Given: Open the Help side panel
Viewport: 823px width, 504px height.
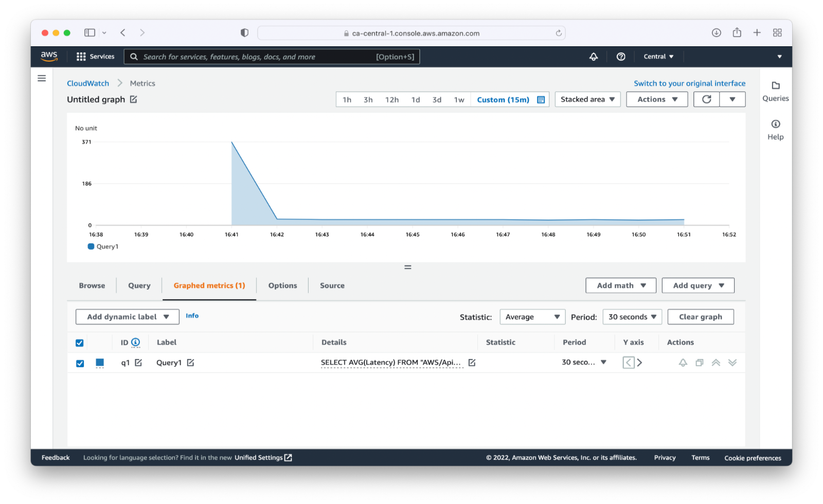Looking at the screenshot, I should click(776, 130).
